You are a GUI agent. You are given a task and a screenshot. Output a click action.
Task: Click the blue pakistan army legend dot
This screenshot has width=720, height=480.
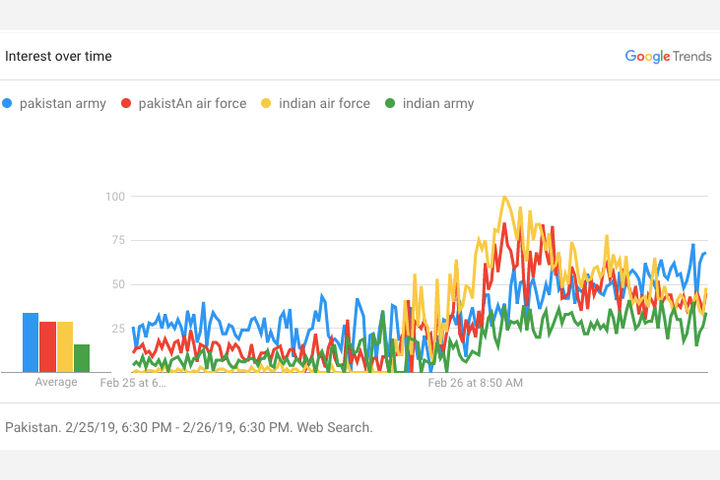click(x=9, y=103)
